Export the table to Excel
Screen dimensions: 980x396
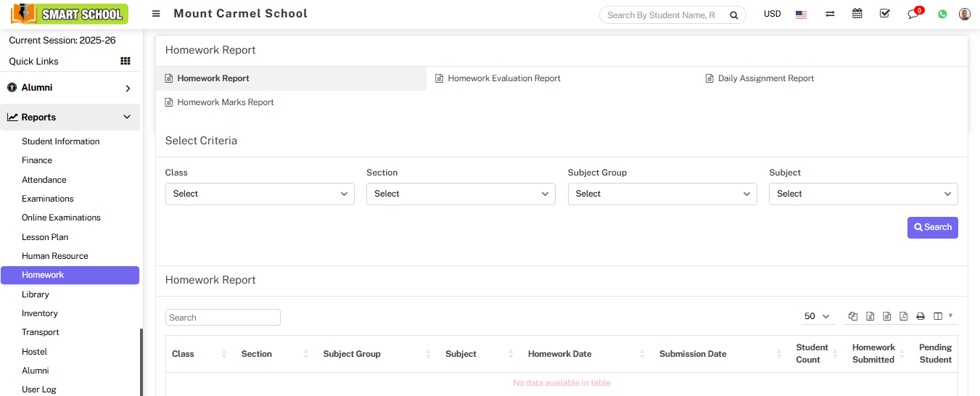click(x=870, y=316)
